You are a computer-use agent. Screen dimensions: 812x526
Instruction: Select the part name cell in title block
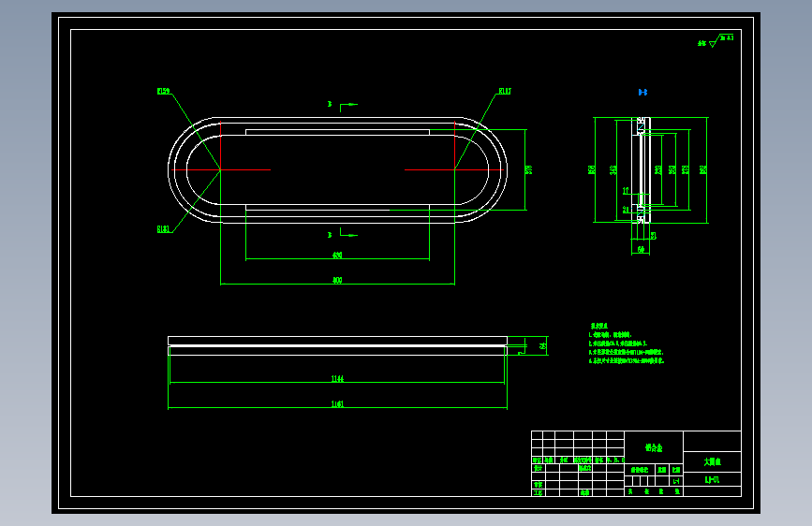pos(712,461)
